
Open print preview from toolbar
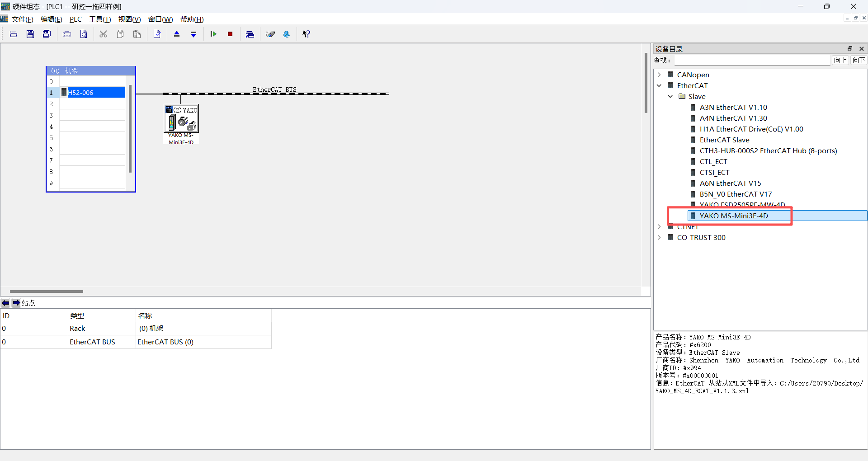click(84, 34)
